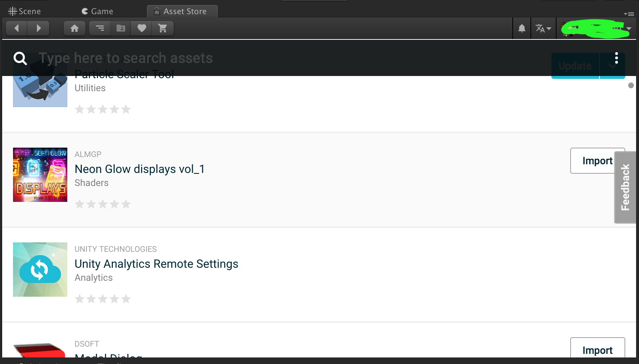The width and height of the screenshot is (639, 364).
Task: Click star rating under Unity Analytics Remote Settings
Action: pos(103,299)
